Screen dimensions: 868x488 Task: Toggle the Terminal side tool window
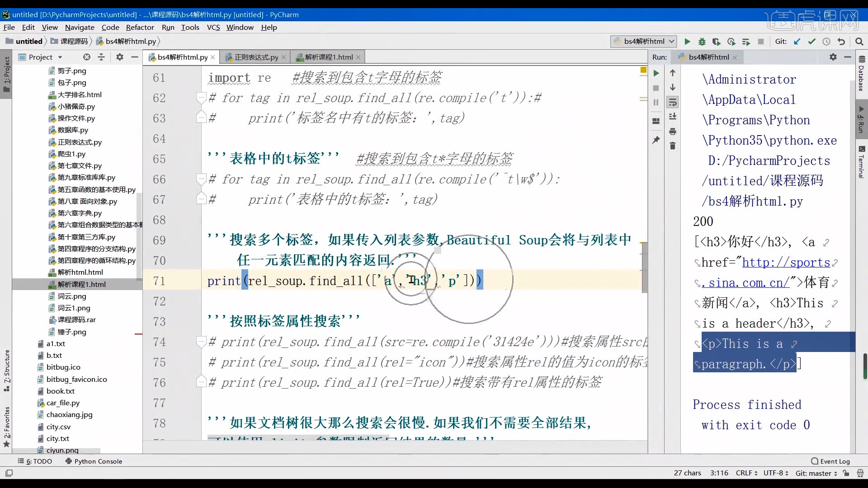click(861, 162)
